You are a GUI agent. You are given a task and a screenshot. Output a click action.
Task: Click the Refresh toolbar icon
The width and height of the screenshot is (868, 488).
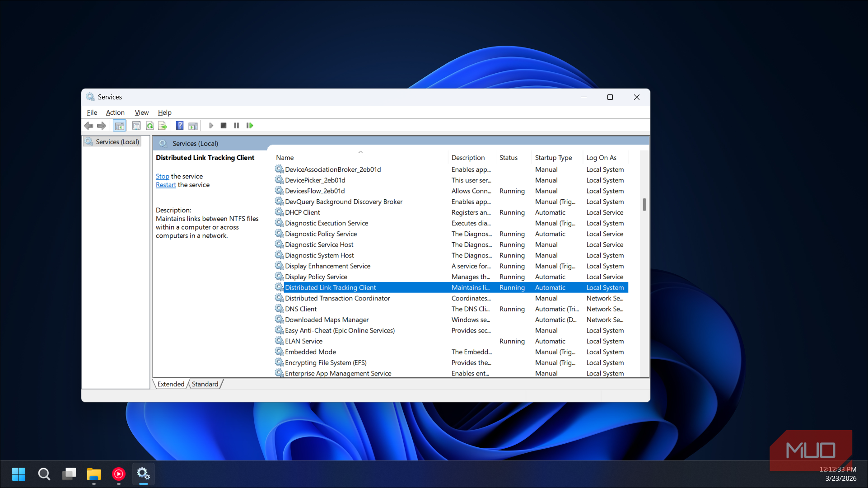(x=149, y=126)
